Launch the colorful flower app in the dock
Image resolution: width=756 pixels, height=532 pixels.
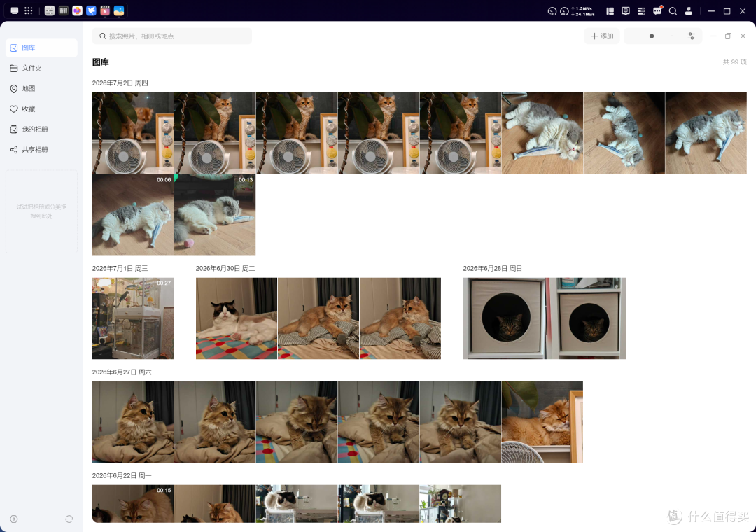[x=77, y=10]
